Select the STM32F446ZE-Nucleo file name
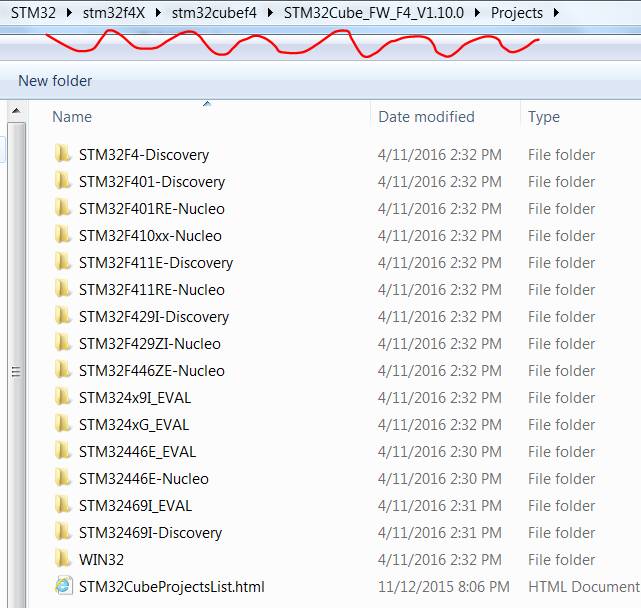 pos(152,370)
